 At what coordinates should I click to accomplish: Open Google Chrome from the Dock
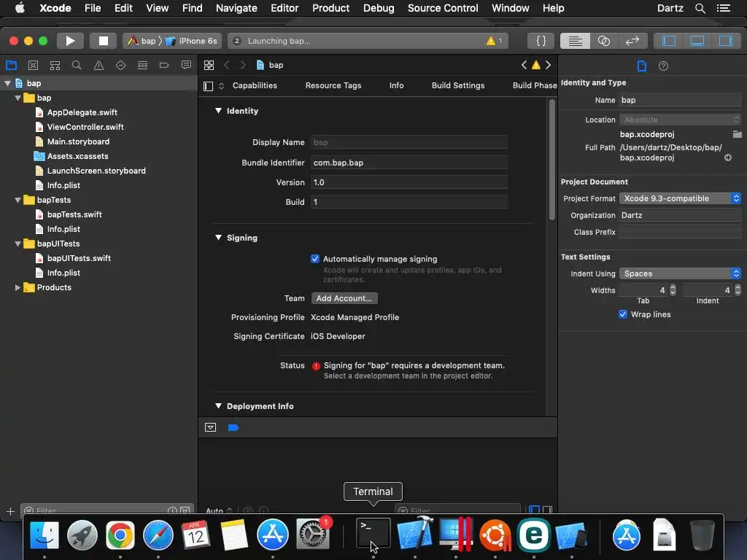click(120, 535)
